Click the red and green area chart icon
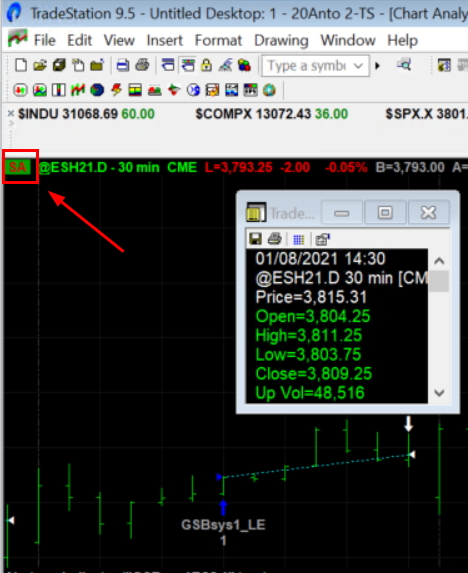This screenshot has height=573, width=468. point(155,90)
